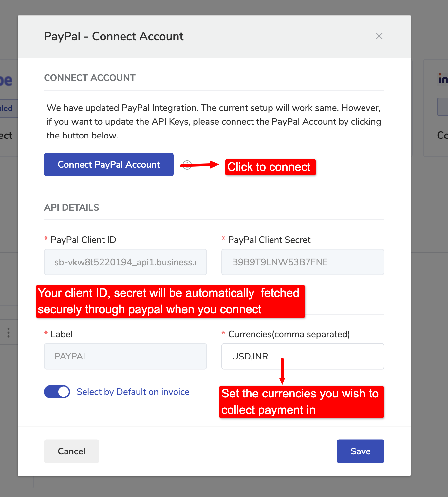Click the info icon beside Connect button

[187, 165]
